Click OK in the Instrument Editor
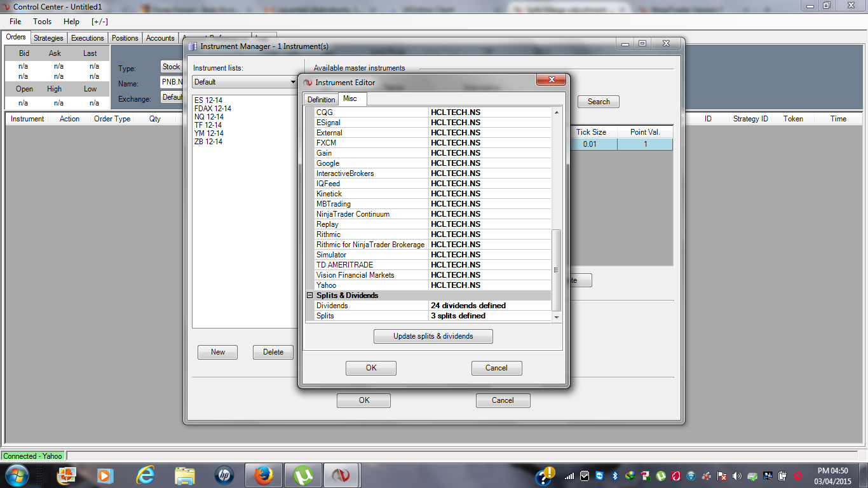The image size is (868, 488). (371, 368)
